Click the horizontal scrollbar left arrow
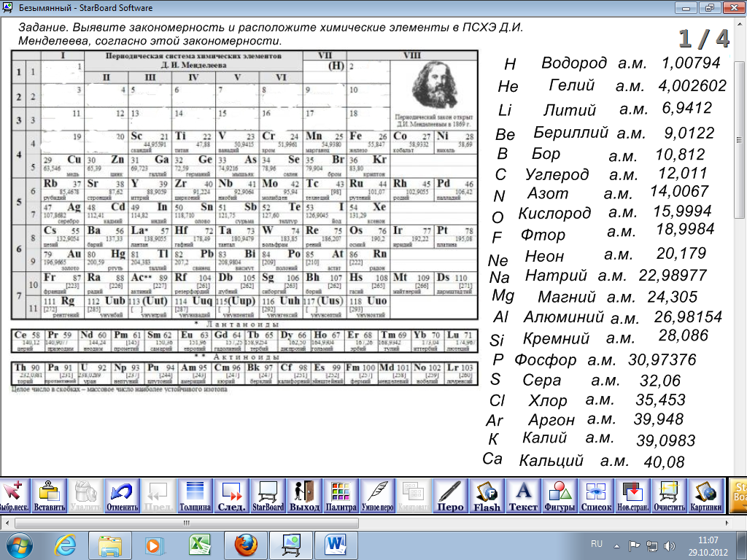Screen dimensions: 747x560 (x=6, y=523)
